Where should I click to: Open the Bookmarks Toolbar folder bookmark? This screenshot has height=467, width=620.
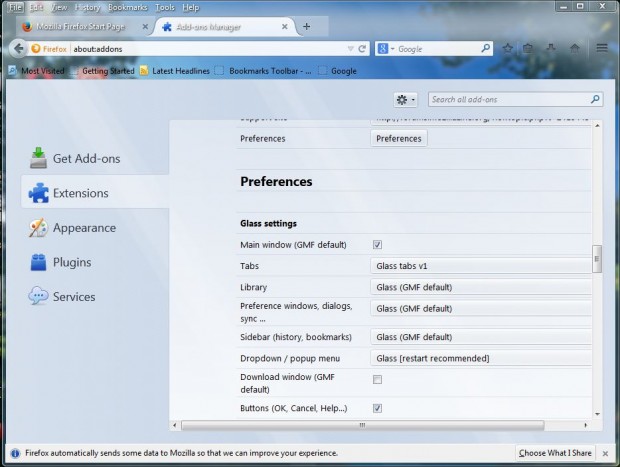tap(264, 71)
